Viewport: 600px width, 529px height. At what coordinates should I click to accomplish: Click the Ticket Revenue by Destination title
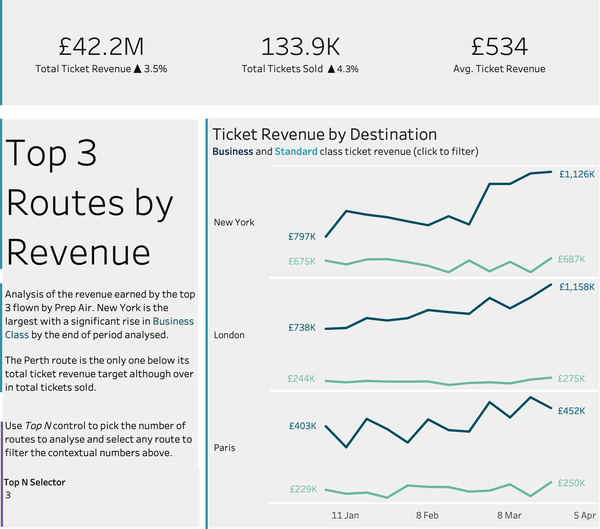(324, 134)
